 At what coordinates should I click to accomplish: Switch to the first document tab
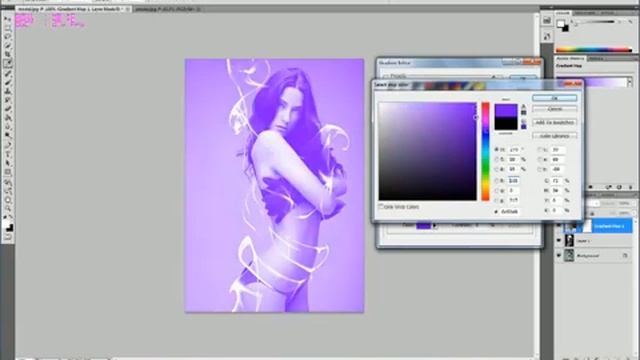click(73, 9)
